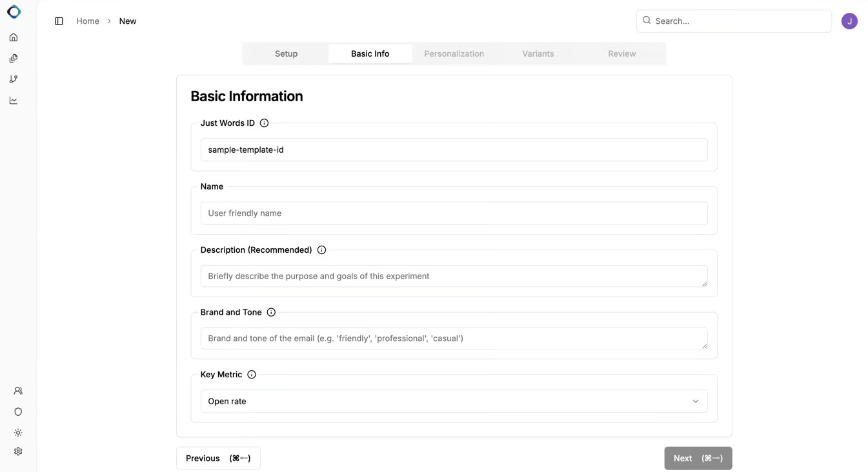Go to Home via breadcrumb link
This screenshot has width=868, height=472.
coord(88,21)
